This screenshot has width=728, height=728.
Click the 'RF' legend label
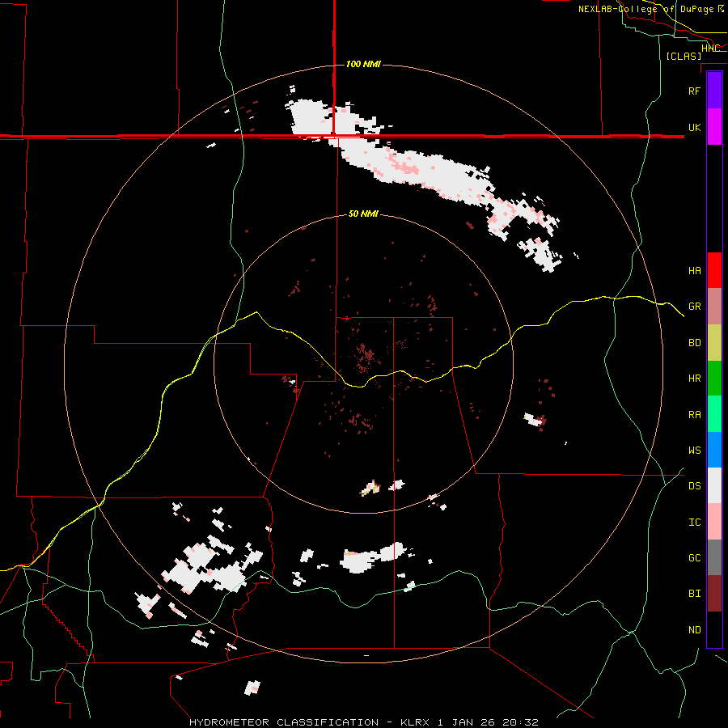(694, 91)
